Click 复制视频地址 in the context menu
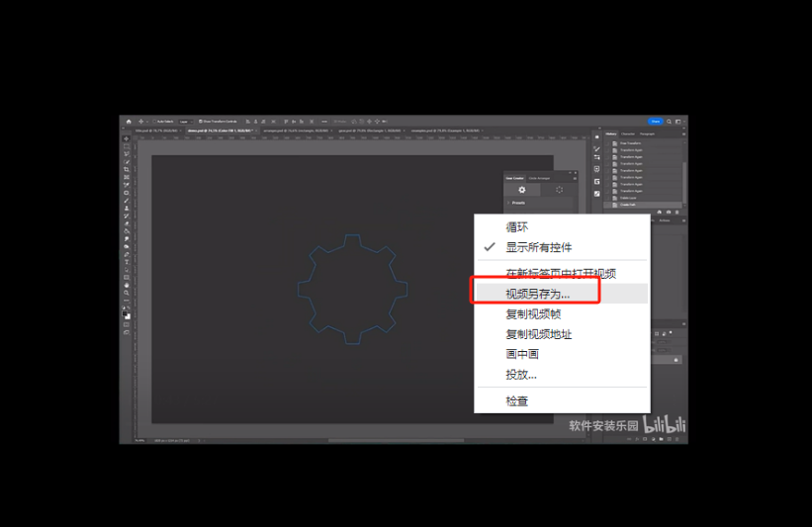 click(539, 334)
